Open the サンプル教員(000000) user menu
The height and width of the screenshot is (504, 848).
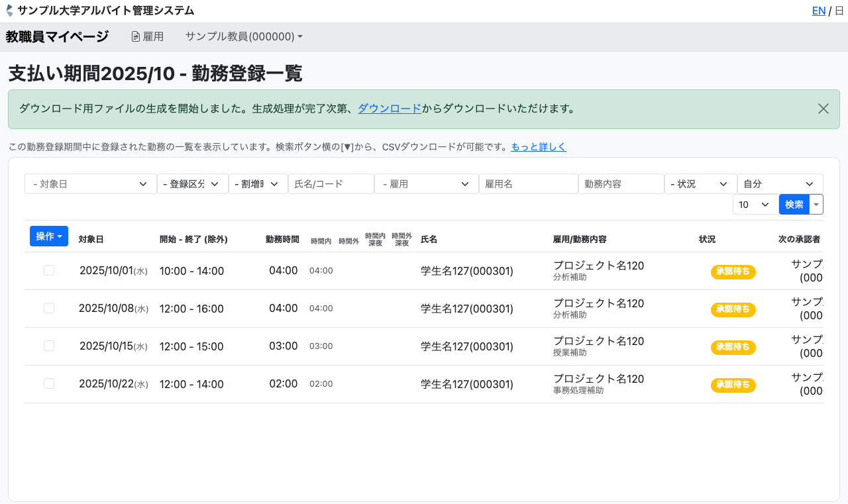[x=244, y=36]
